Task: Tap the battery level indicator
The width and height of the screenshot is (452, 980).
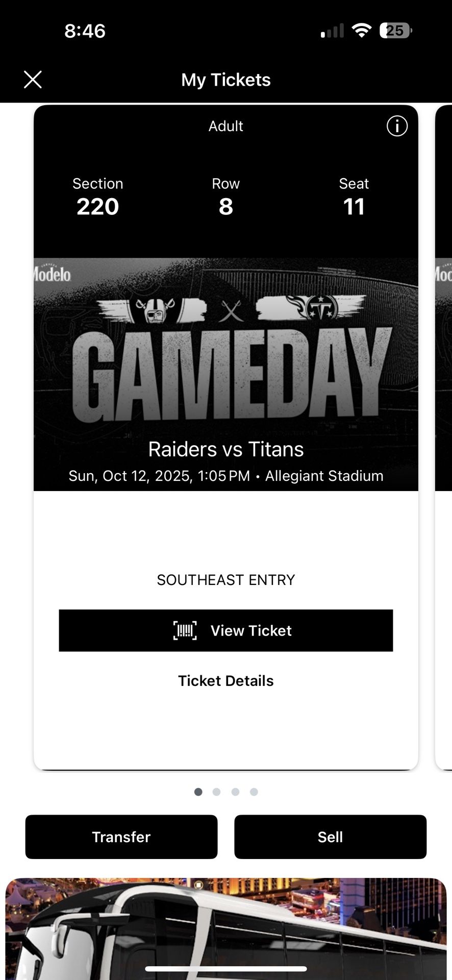Action: click(x=395, y=31)
